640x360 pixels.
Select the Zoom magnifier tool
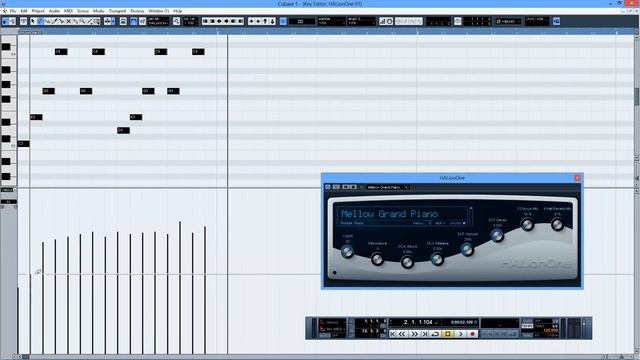click(82, 21)
